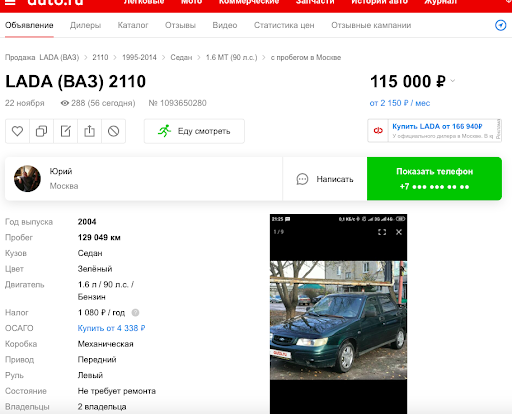Click the tax help question mark icon

point(135,313)
